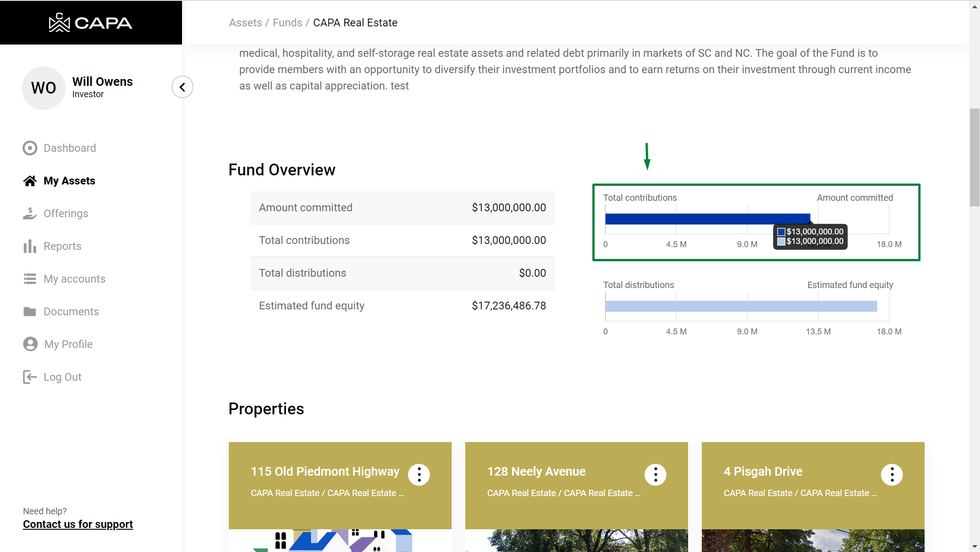Image resolution: width=980 pixels, height=552 pixels.
Task: Click the Reports bar chart icon
Action: tap(30, 246)
